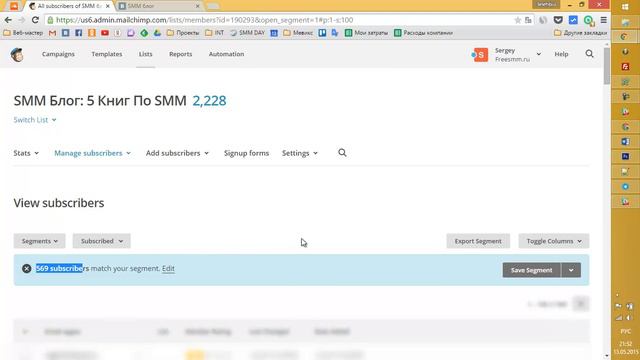Screen dimensions: 640x360
Task: Open the Facebook bookmark
Action: 79,33
